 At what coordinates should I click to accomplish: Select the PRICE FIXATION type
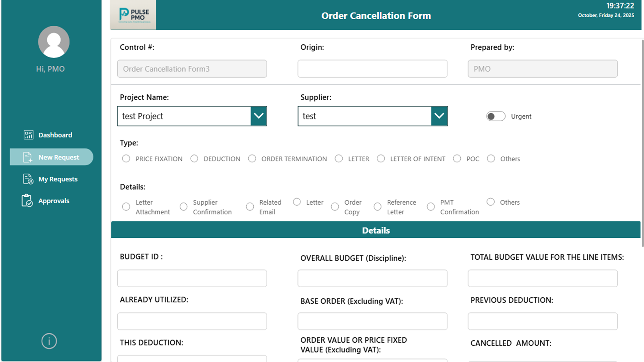[126, 159]
